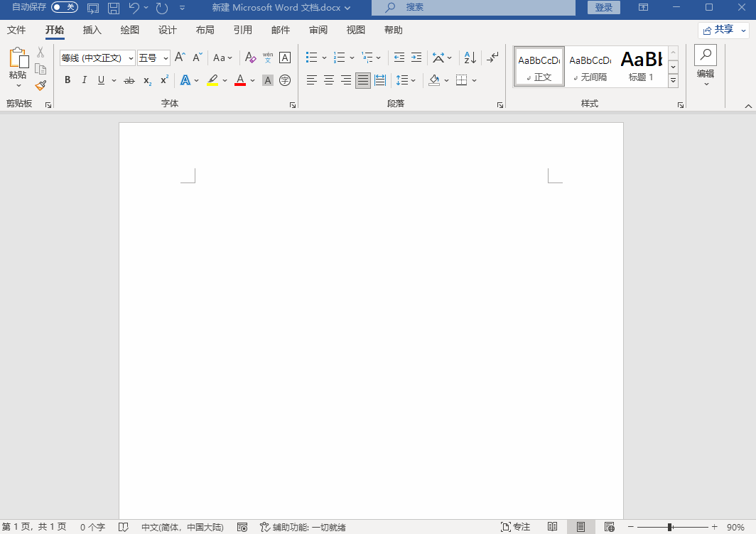Image resolution: width=756 pixels, height=534 pixels.
Task: Click the Undo arrow in title bar
Action: click(x=134, y=8)
